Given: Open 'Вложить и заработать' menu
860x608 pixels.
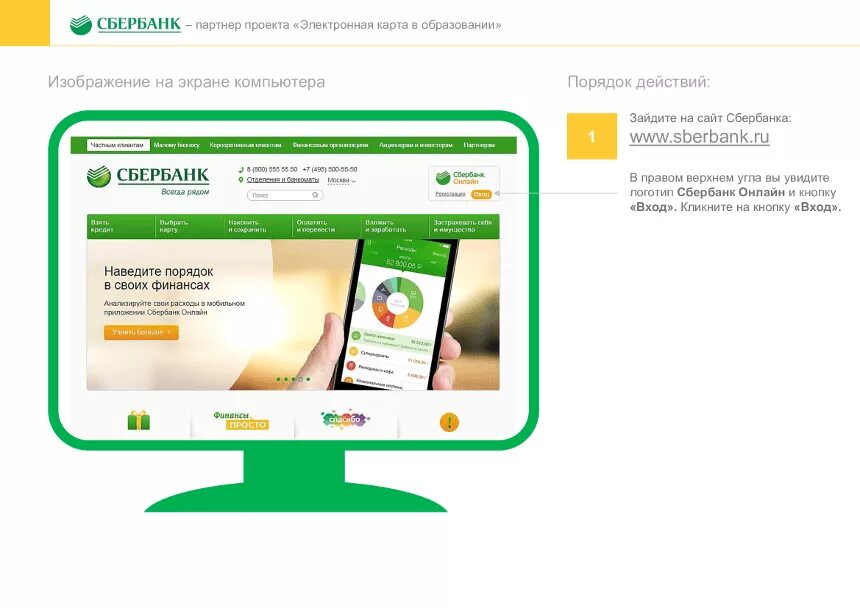Looking at the screenshot, I should [x=395, y=226].
